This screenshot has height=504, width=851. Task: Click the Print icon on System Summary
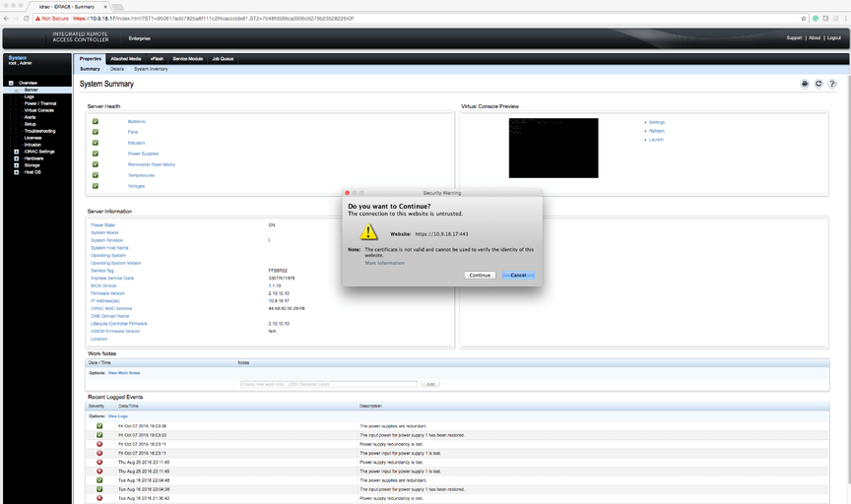tap(805, 85)
